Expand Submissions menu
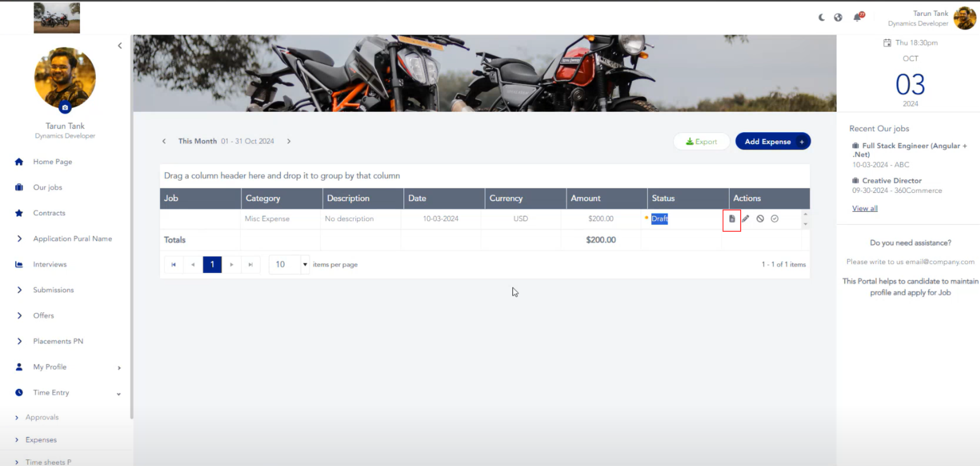 pos(54,290)
